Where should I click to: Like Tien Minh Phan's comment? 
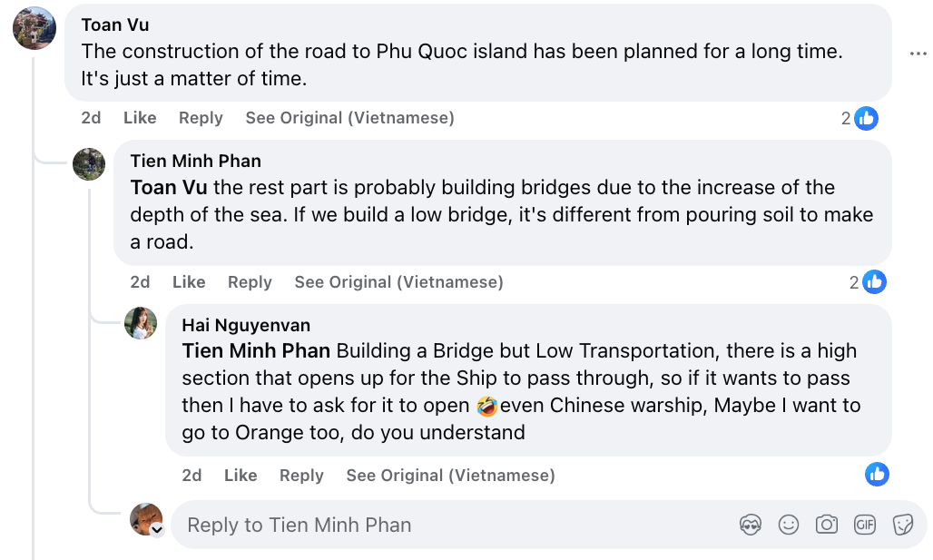189,282
